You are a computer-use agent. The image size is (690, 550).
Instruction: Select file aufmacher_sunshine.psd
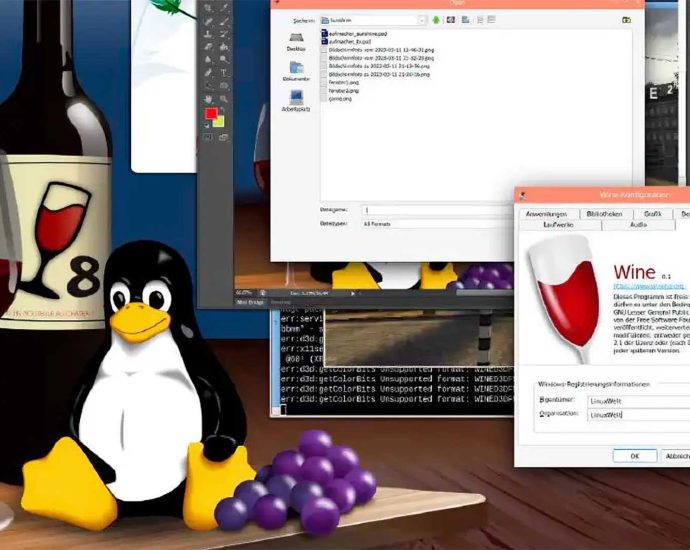pos(354,33)
